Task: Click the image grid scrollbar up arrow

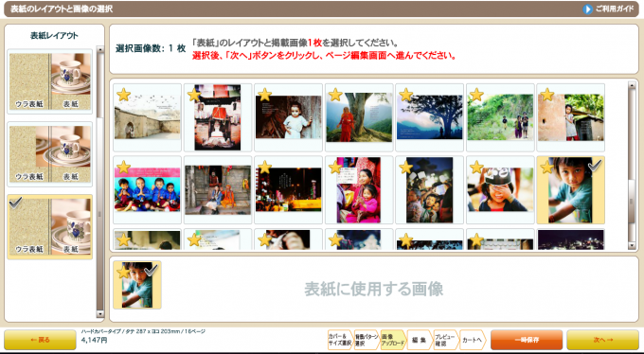Action: click(632, 85)
